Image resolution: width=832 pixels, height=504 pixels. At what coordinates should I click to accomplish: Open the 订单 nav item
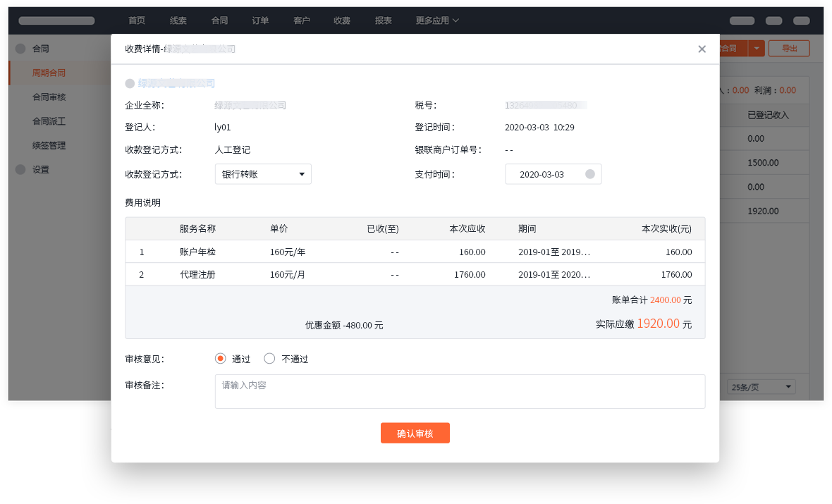(x=260, y=20)
